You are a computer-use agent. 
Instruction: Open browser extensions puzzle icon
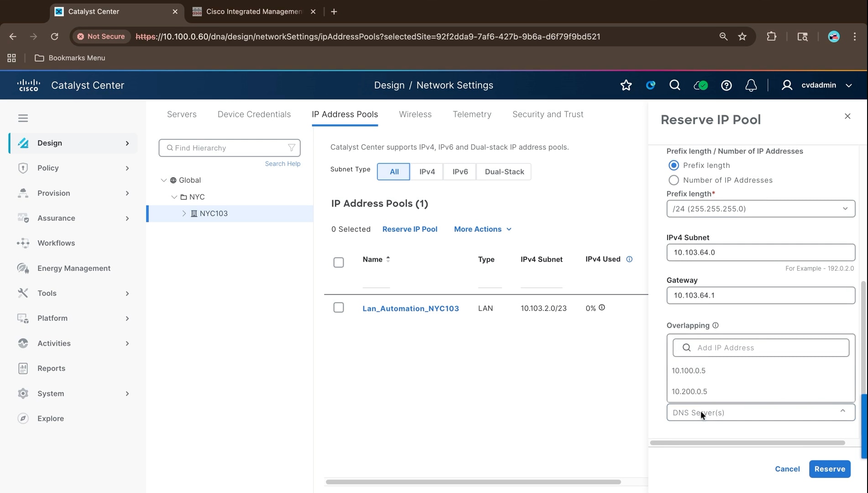point(772,37)
